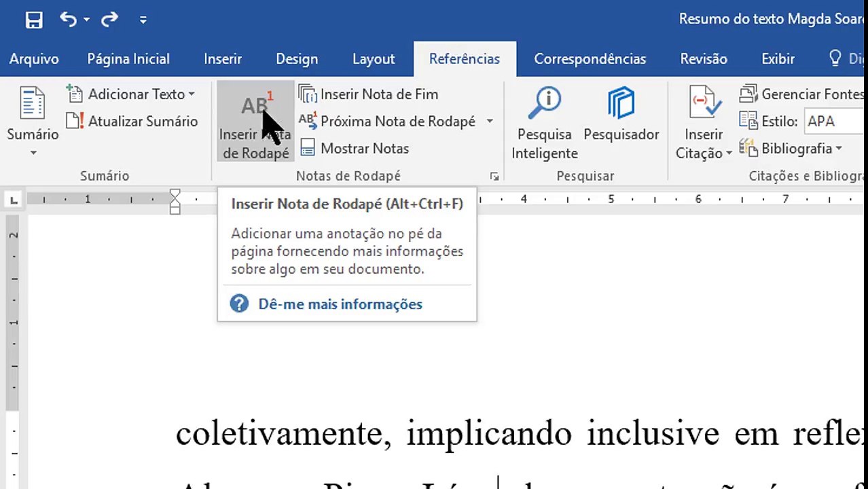The image size is (868, 489).
Task: Redo the last action
Action: click(109, 20)
